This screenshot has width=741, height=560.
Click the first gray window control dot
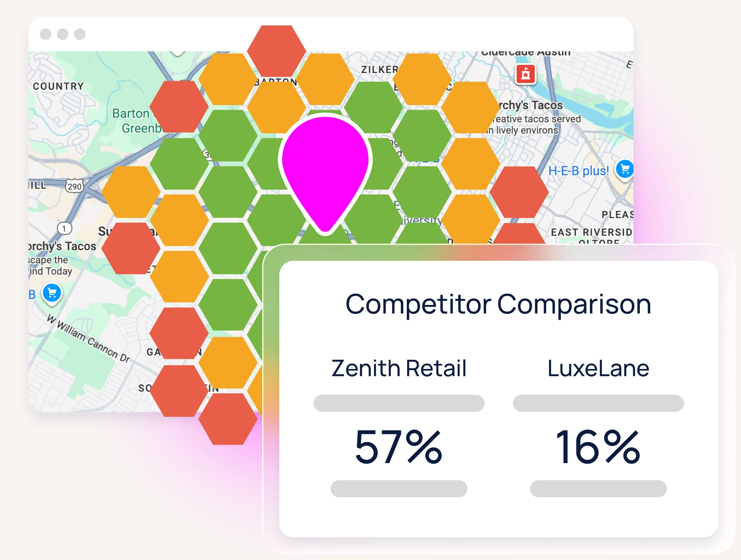coord(46,34)
